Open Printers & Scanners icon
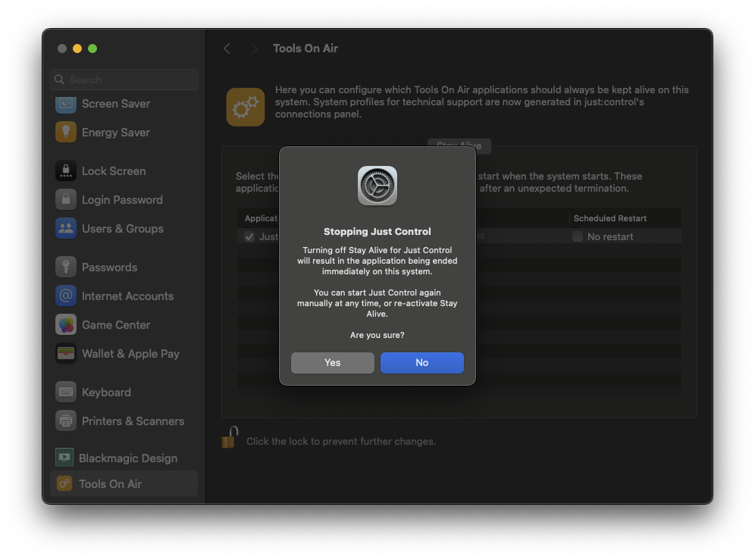The image size is (755, 560). [x=66, y=421]
